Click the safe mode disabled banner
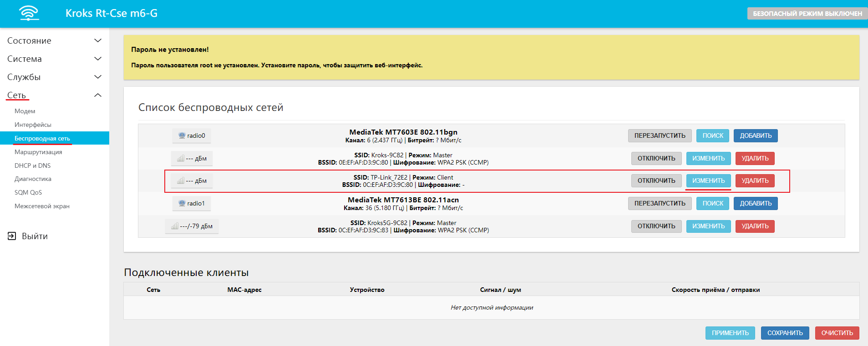This screenshot has width=868, height=346. point(807,14)
